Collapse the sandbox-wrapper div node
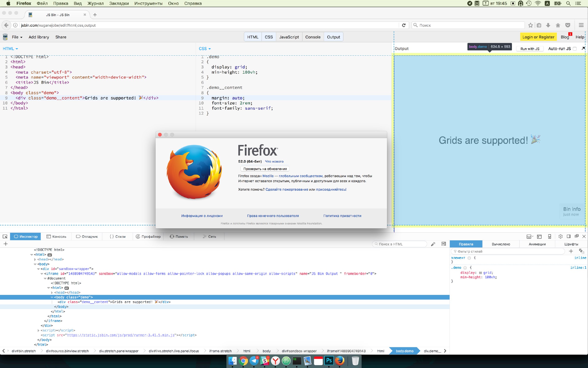Image resolution: width=588 pixels, height=368 pixels. [x=38, y=269]
